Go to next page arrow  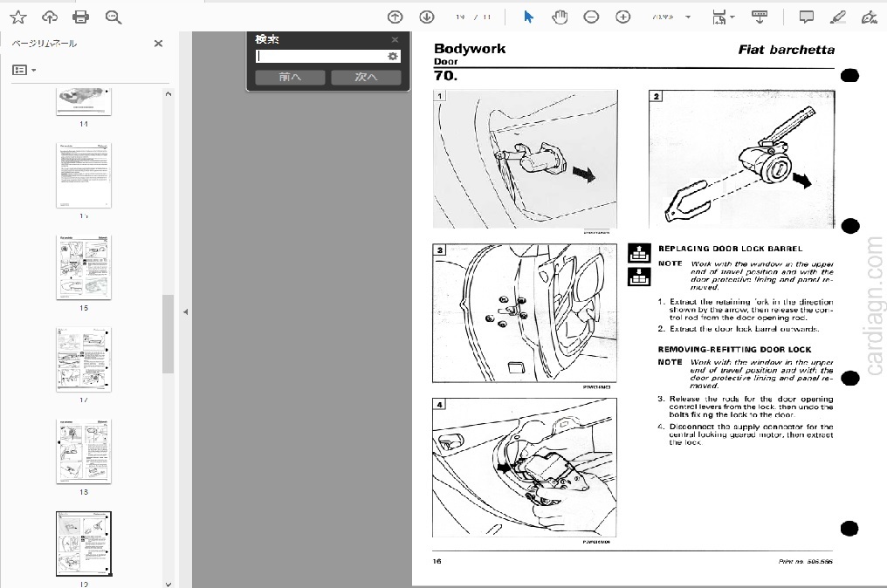(427, 17)
